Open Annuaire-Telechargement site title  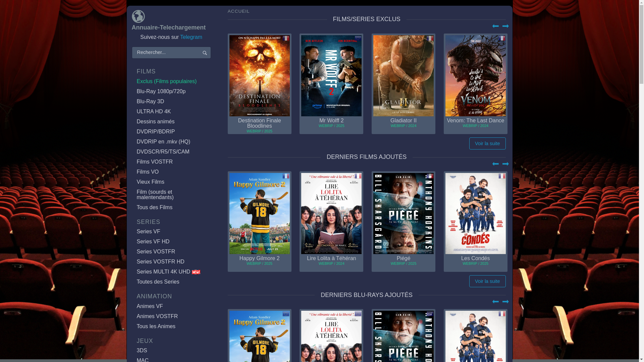pyautogui.click(x=168, y=27)
